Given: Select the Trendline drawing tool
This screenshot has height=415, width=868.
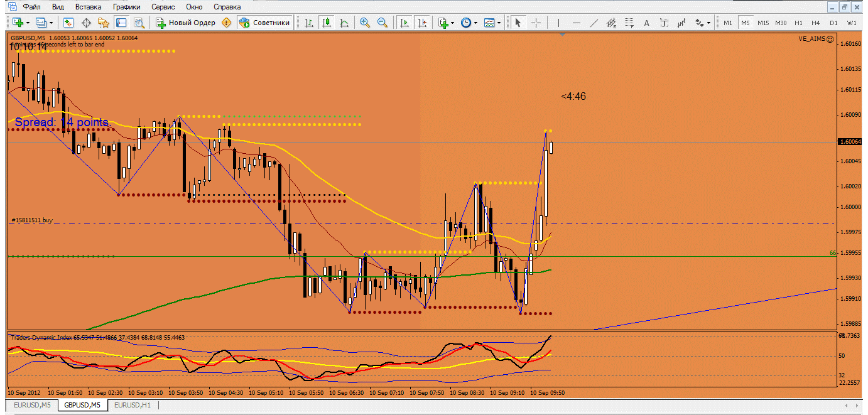Looking at the screenshot, I should pyautogui.click(x=594, y=23).
